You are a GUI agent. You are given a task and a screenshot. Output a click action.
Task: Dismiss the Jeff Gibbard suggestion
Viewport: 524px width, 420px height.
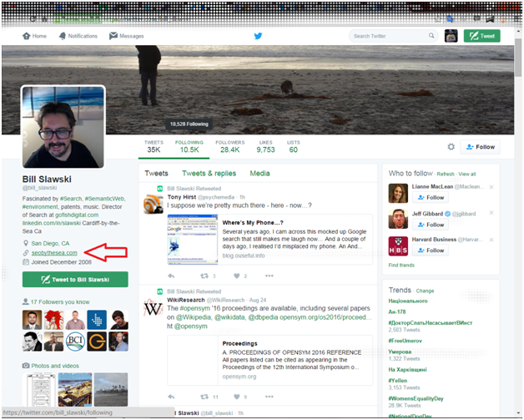(491, 213)
